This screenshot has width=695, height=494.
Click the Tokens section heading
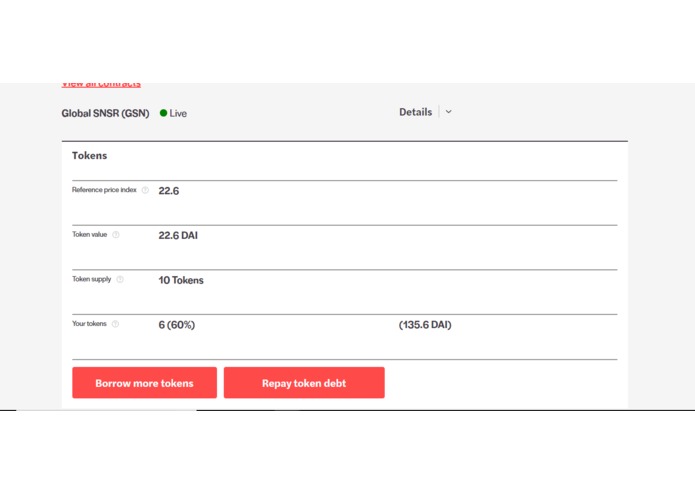tap(90, 156)
